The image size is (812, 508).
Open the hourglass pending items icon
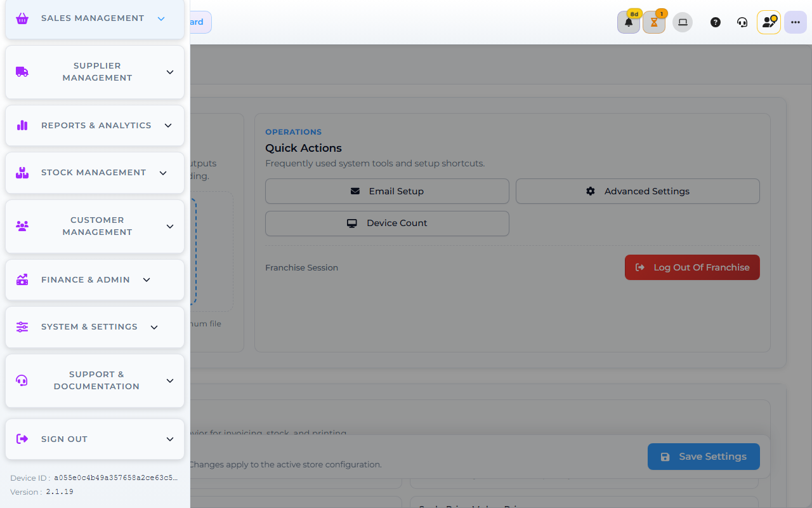point(654,22)
